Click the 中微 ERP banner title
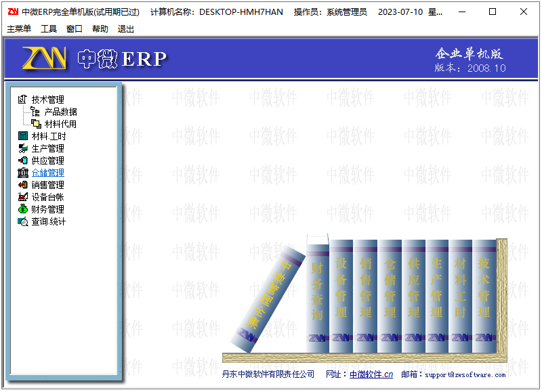542x392 pixels. click(123, 59)
